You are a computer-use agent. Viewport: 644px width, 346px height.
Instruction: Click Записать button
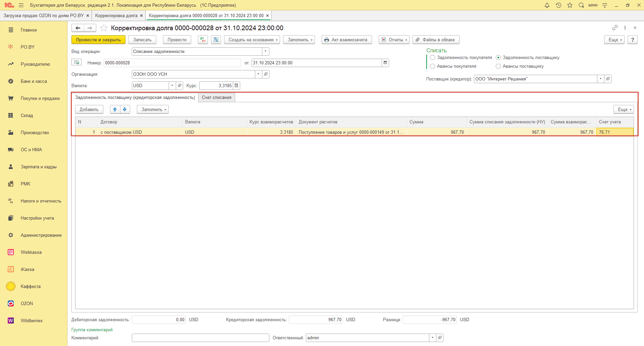(x=142, y=40)
